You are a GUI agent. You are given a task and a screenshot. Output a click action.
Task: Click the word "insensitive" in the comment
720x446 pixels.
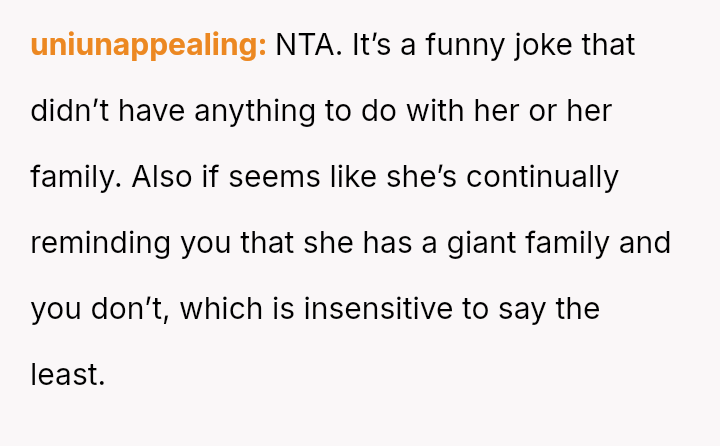[386, 310]
